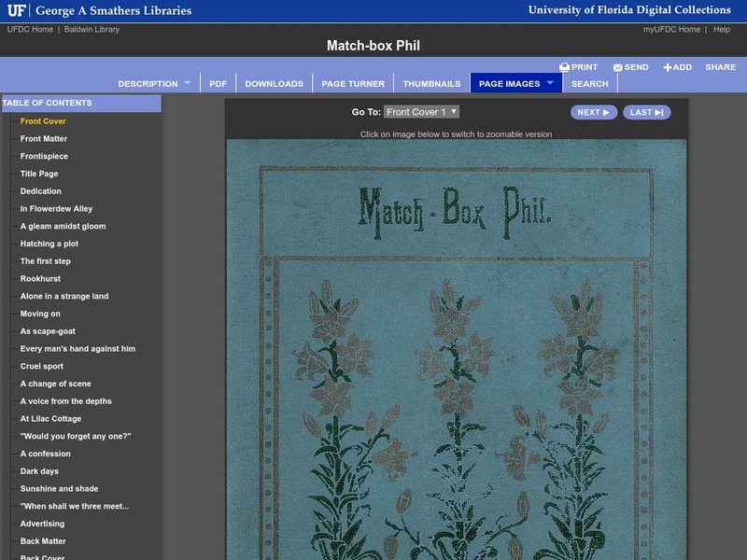
Task: Click the Print printer icon
Action: (x=564, y=67)
